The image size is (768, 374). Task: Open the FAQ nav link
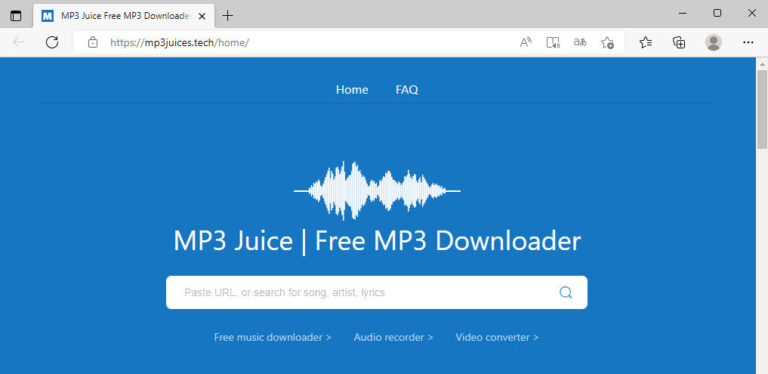[x=407, y=90]
